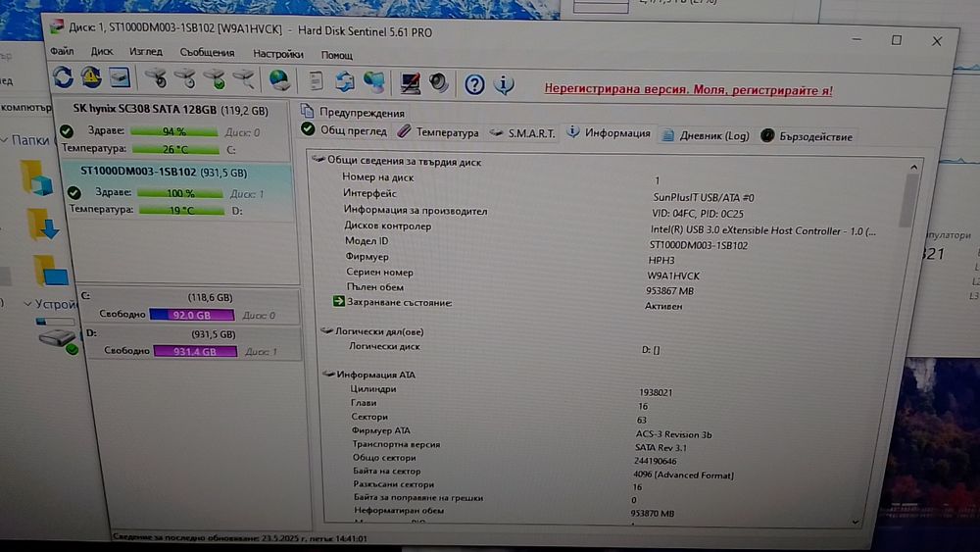The height and width of the screenshot is (552, 980).
Task: Click the 3D objects folder icon in Explorer
Action: point(36,177)
